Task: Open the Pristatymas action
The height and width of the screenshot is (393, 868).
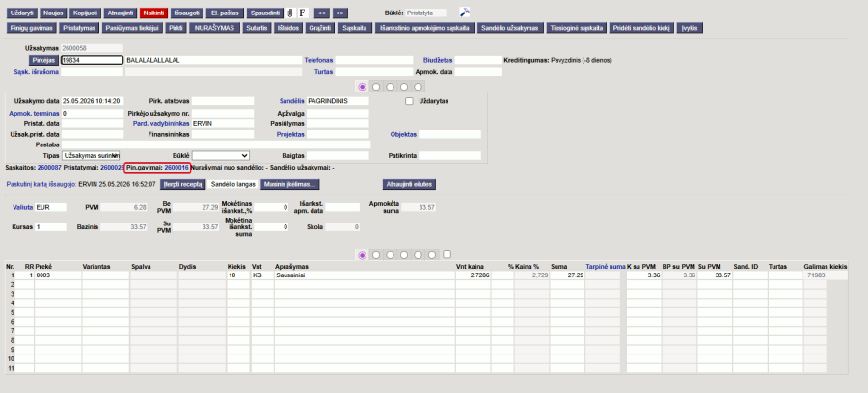Action: (80, 28)
